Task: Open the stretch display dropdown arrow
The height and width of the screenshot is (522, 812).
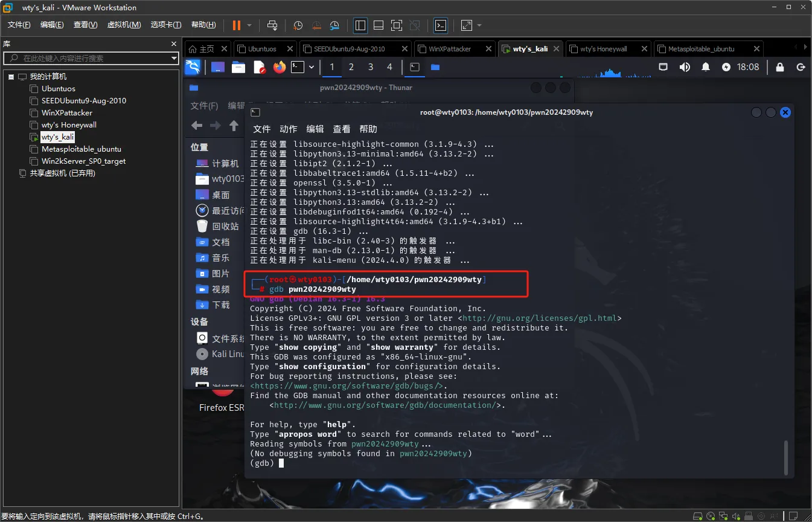Action: point(479,25)
